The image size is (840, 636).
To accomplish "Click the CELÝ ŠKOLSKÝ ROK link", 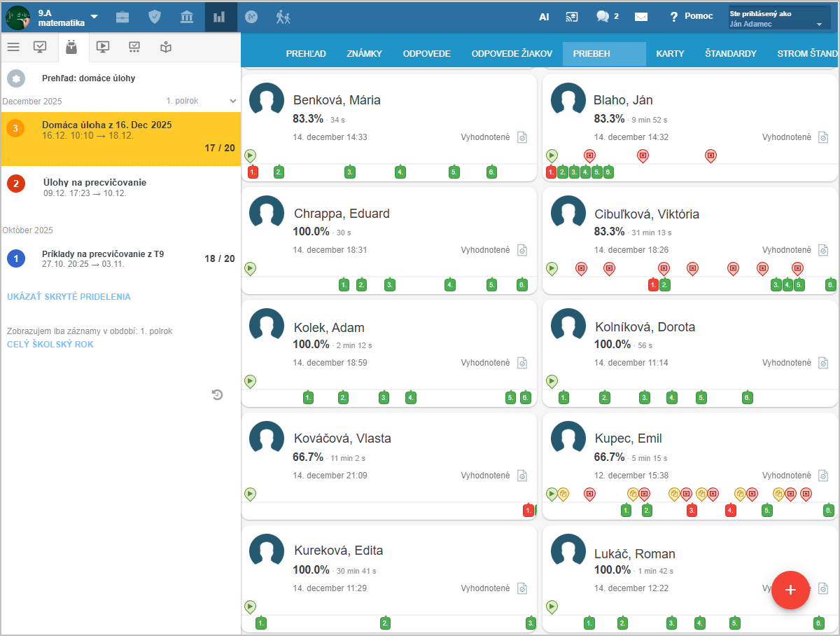I will (50, 344).
